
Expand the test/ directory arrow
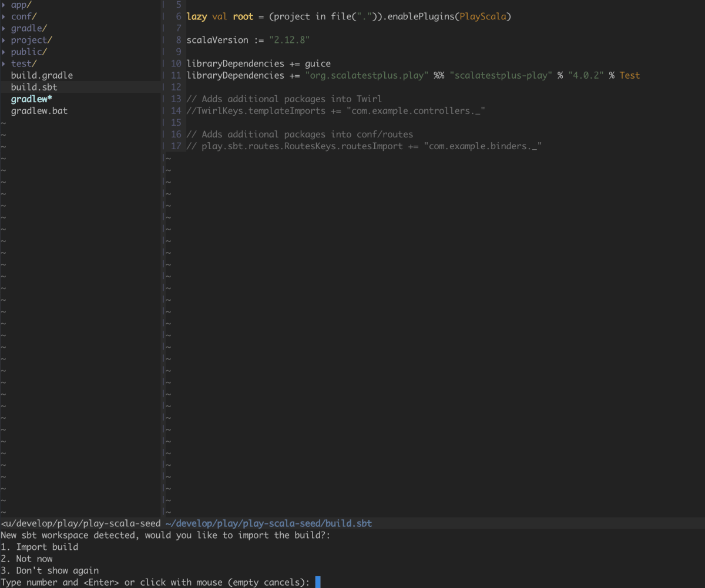(4, 63)
